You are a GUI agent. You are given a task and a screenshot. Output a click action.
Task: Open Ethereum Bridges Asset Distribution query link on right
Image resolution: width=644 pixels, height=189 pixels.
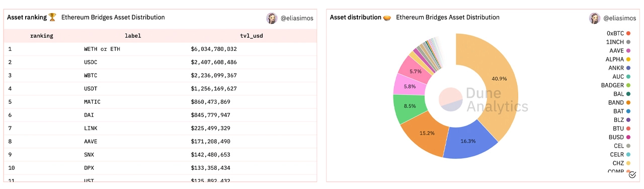(448, 18)
